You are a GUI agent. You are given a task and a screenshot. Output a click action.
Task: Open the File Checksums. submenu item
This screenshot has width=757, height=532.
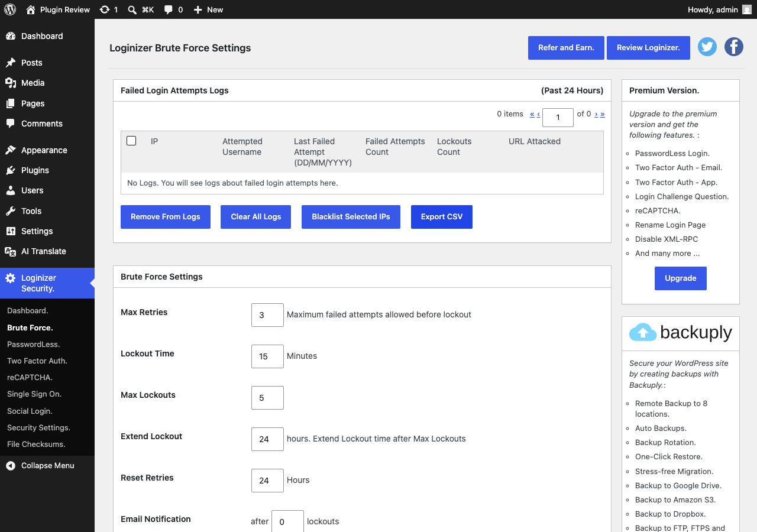47,444
